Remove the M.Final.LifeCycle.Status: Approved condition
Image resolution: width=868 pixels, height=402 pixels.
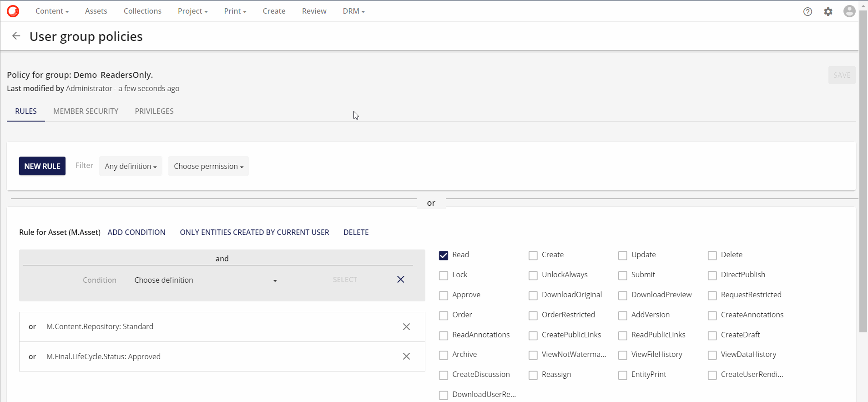click(407, 356)
